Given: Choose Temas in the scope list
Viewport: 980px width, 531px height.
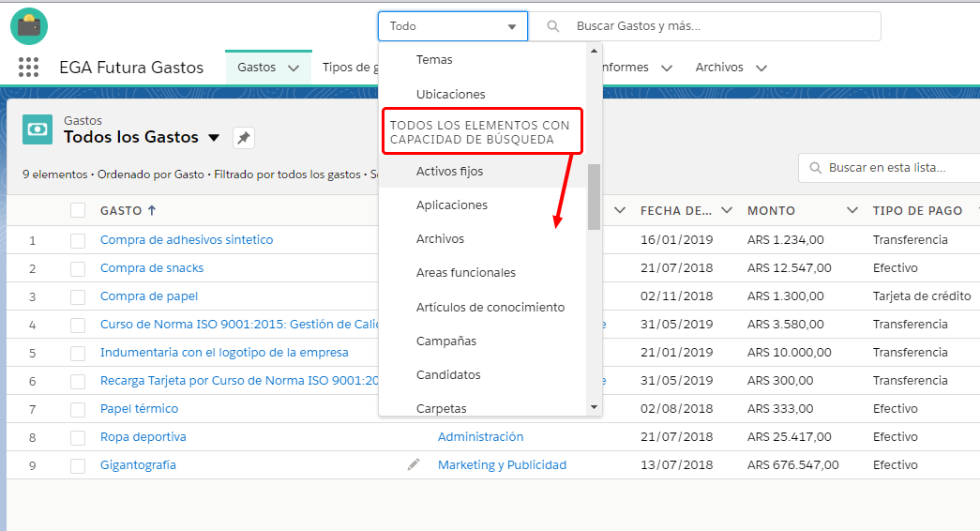Looking at the screenshot, I should pyautogui.click(x=483, y=59).
